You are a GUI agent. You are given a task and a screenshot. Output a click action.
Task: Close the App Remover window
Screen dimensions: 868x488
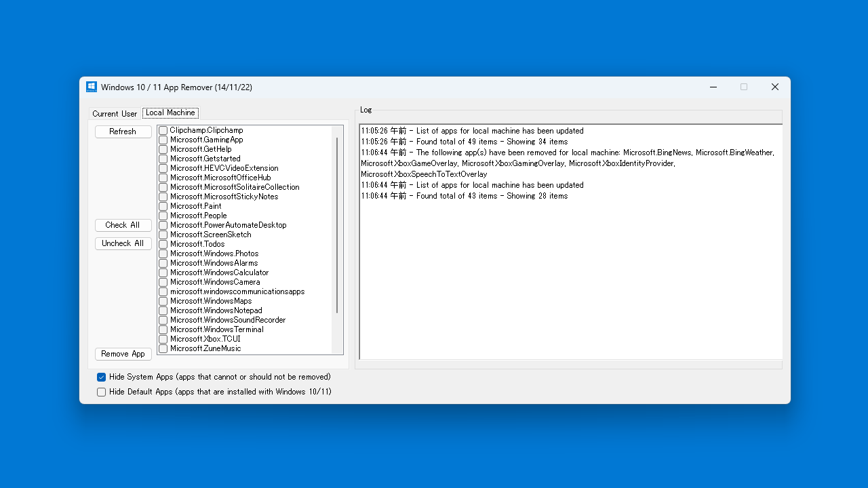point(774,87)
